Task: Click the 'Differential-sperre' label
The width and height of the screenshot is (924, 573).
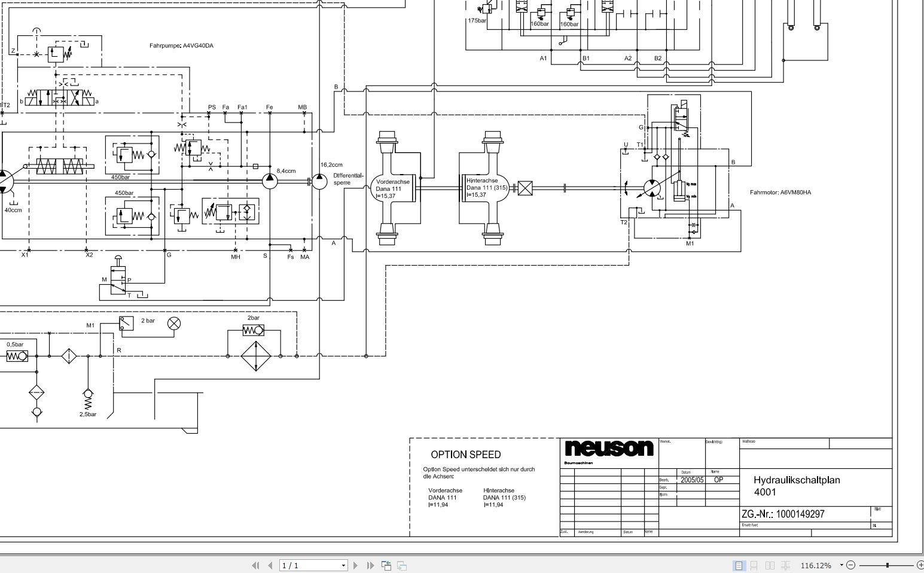Action: [x=348, y=179]
